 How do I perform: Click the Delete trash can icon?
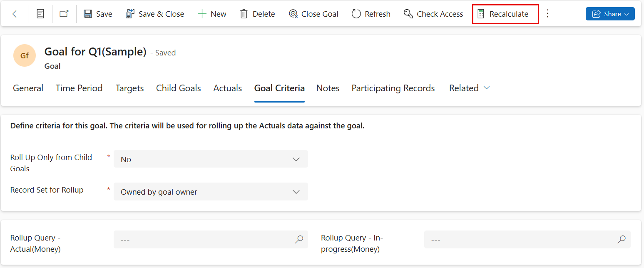[x=244, y=14]
